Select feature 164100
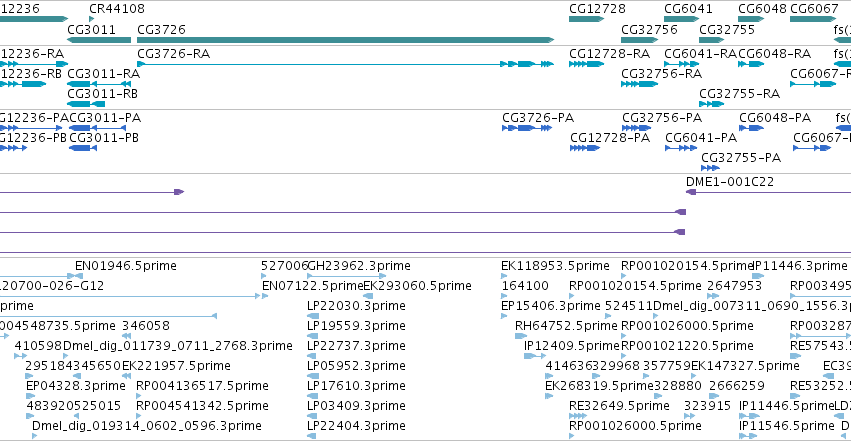 click(525, 286)
